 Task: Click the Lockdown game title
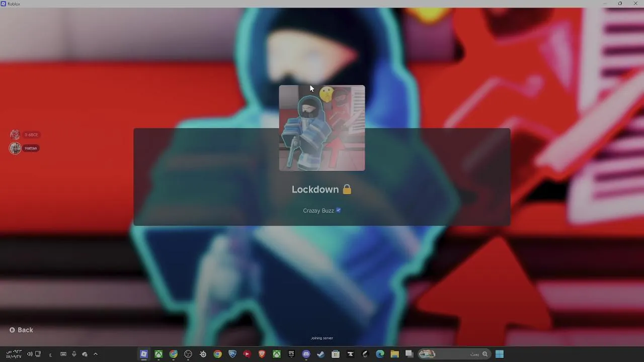pos(315,190)
